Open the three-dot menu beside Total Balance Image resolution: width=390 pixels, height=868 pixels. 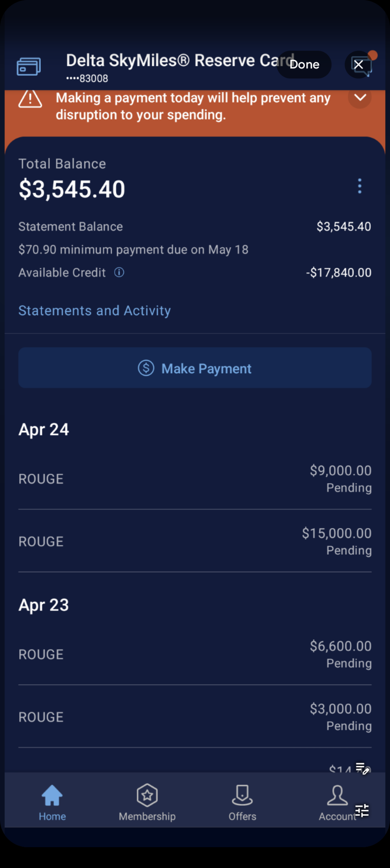(360, 186)
